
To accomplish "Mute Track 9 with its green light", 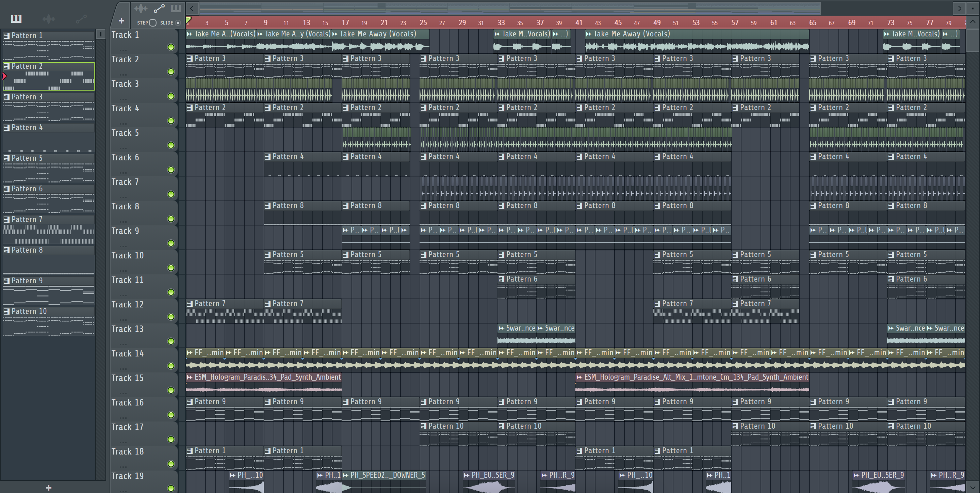I will point(171,243).
